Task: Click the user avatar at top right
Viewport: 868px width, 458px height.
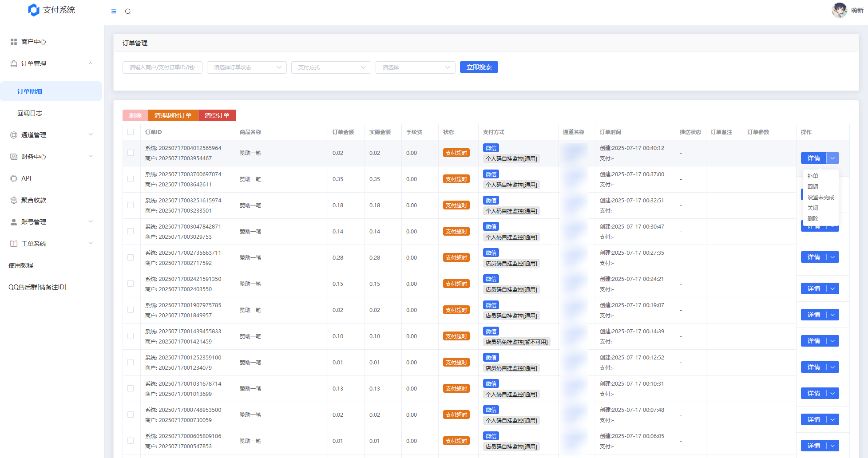Action: click(x=839, y=10)
